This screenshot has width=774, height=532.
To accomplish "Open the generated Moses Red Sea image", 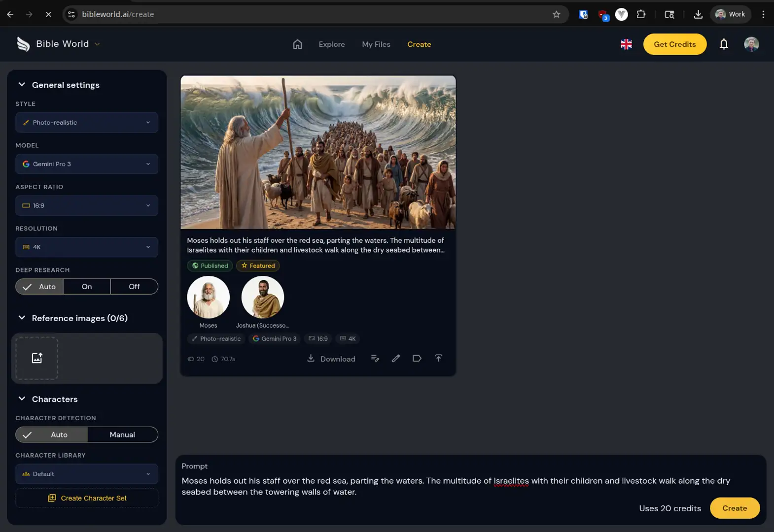I will point(318,152).
